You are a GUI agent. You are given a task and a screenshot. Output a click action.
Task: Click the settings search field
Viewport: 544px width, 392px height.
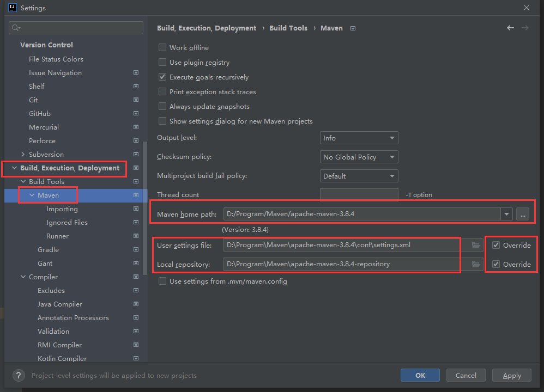point(76,28)
